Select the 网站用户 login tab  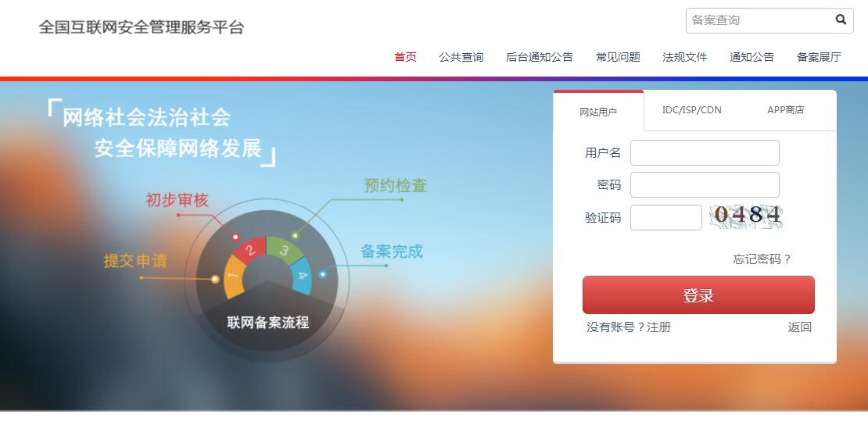(x=598, y=112)
